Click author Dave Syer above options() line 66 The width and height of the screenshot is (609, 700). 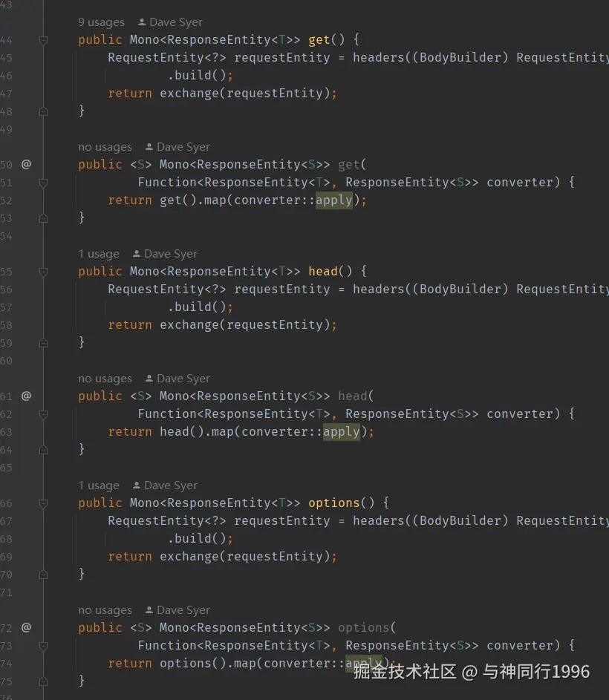coord(166,485)
